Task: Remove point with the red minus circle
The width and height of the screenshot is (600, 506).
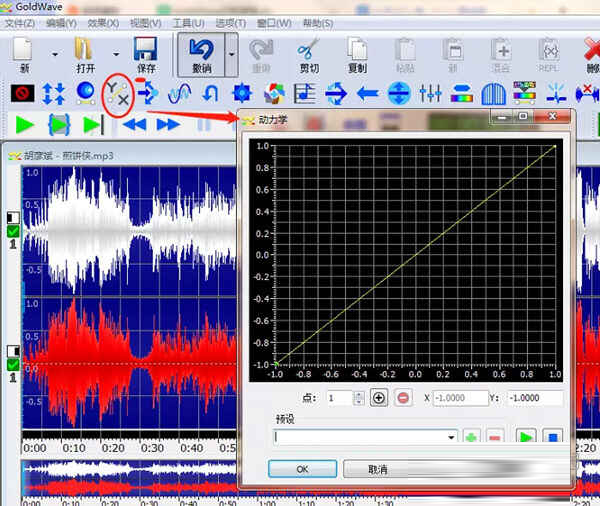Action: (x=403, y=398)
